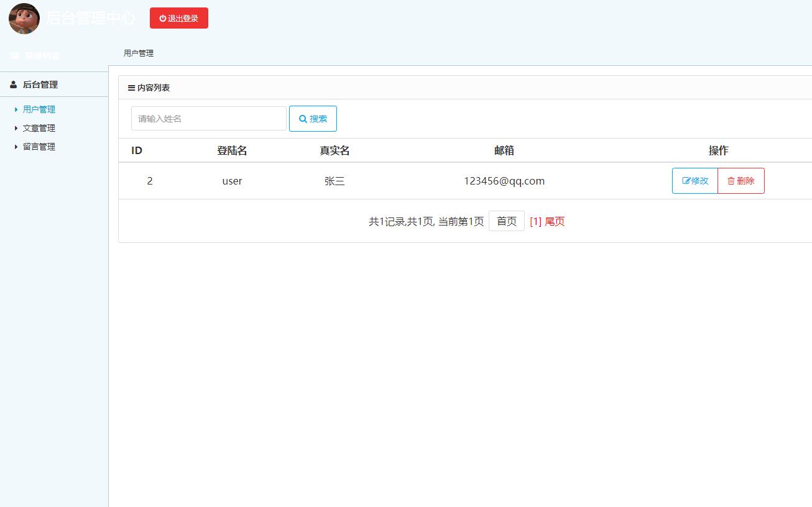Click the person icon beside 后台管理
812x507 pixels.
pyautogui.click(x=14, y=84)
